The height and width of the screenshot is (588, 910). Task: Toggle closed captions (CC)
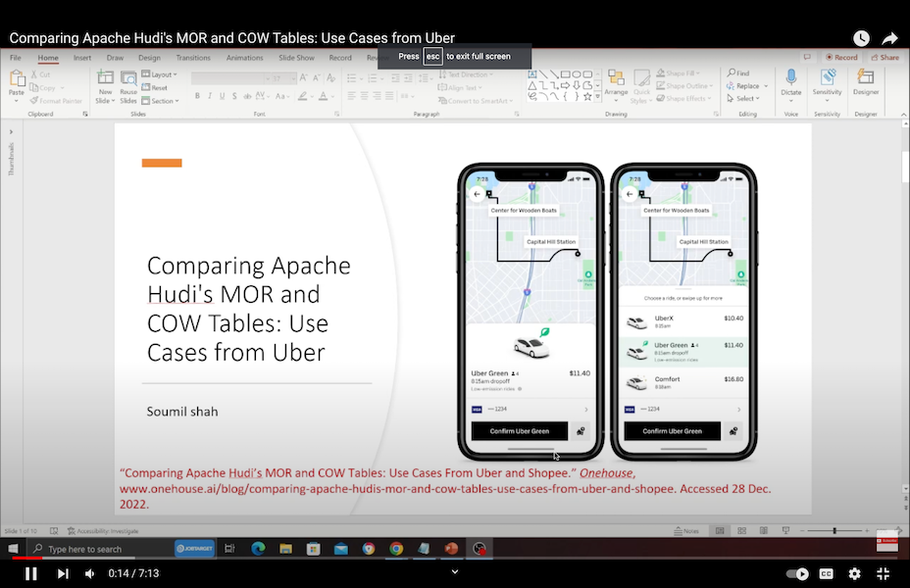pos(827,573)
